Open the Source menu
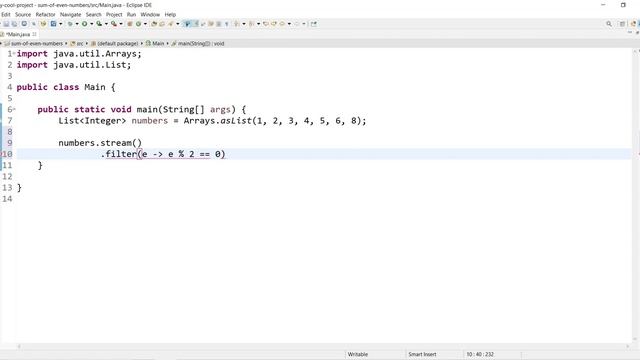Viewport: 640px width, 360px height. coord(23,14)
